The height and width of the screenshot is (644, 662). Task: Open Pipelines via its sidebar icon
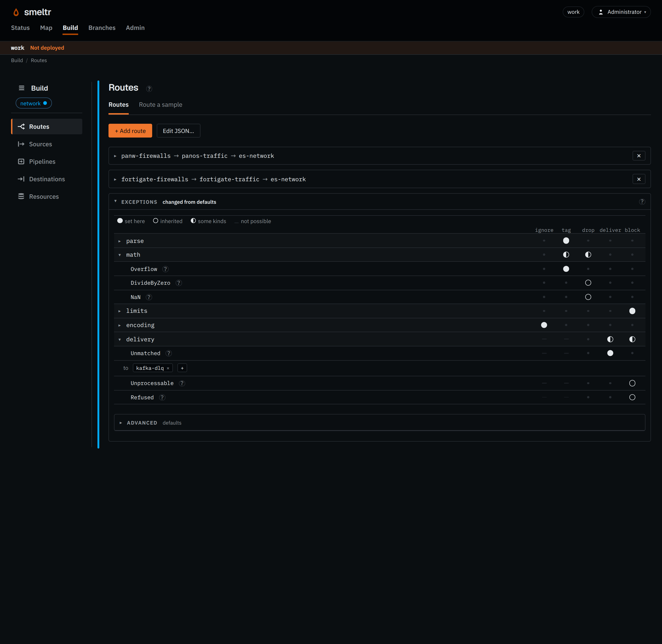pyautogui.click(x=21, y=162)
